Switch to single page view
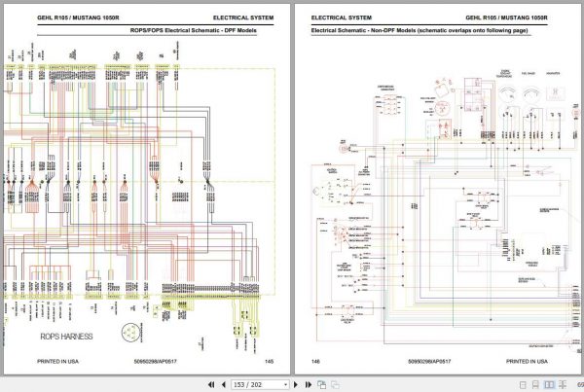 point(523,385)
